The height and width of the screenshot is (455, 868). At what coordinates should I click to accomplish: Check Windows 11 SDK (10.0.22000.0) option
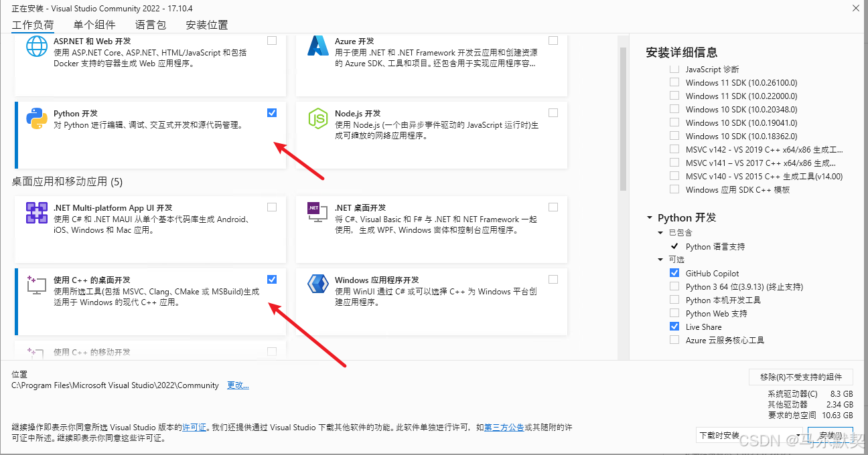coord(674,96)
